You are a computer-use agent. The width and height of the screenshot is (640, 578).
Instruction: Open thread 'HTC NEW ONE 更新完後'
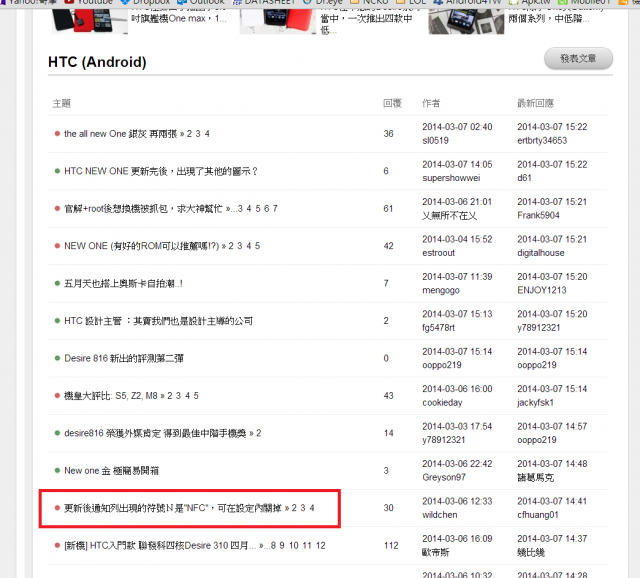coord(161,171)
